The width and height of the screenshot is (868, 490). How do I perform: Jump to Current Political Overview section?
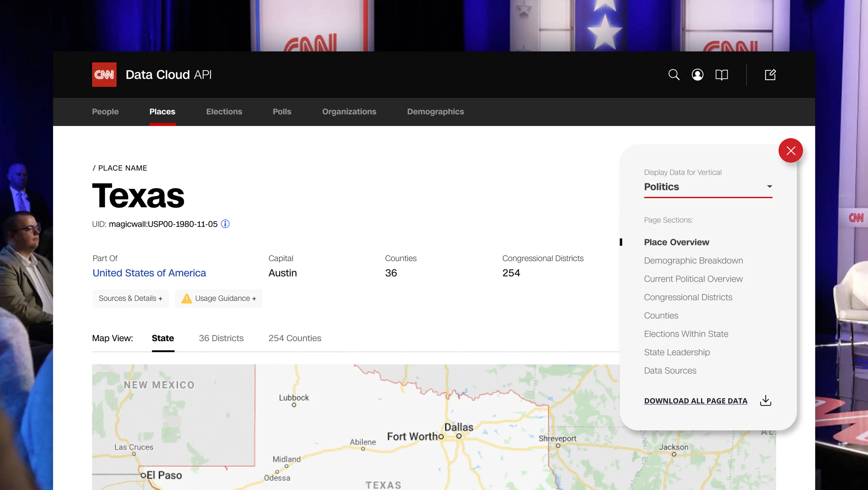693,279
